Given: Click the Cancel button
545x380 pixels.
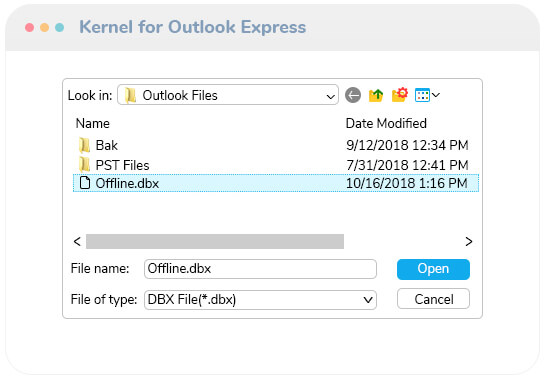Looking at the screenshot, I should click(433, 299).
